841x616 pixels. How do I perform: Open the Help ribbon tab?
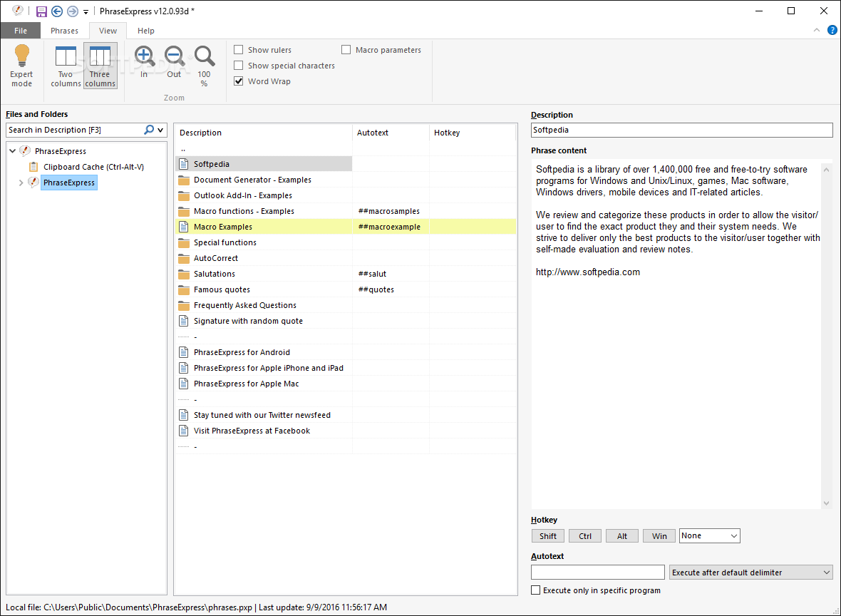tap(146, 31)
